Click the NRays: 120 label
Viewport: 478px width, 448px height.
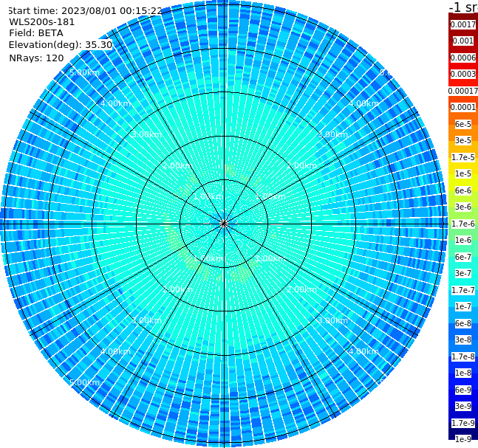[x=36, y=58]
